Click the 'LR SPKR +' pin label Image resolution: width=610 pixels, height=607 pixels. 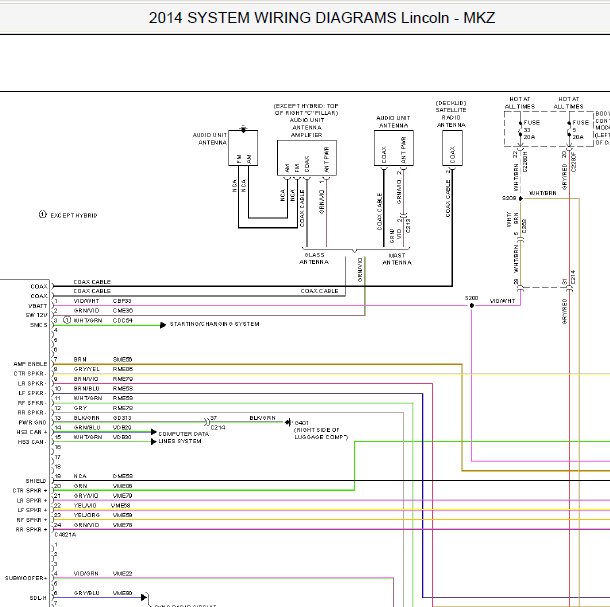tap(32, 500)
